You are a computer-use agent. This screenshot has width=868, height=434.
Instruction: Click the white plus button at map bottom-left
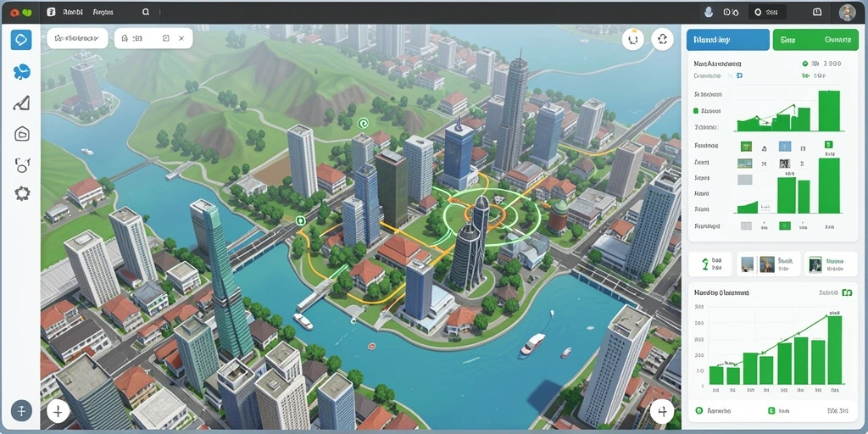pos(58,411)
